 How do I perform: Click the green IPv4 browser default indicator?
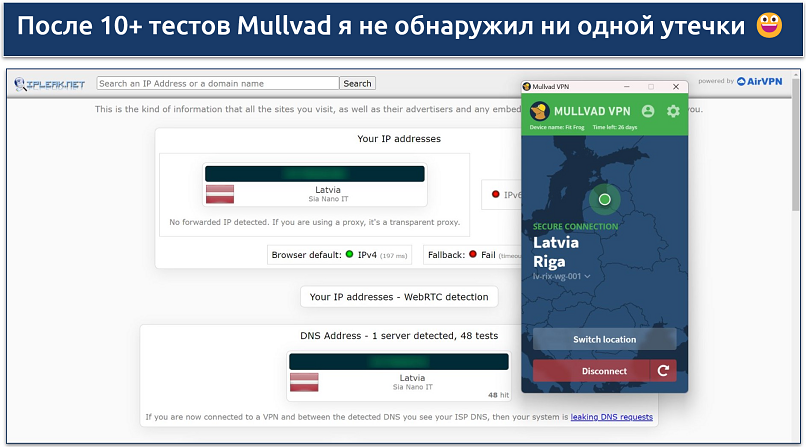click(350, 254)
